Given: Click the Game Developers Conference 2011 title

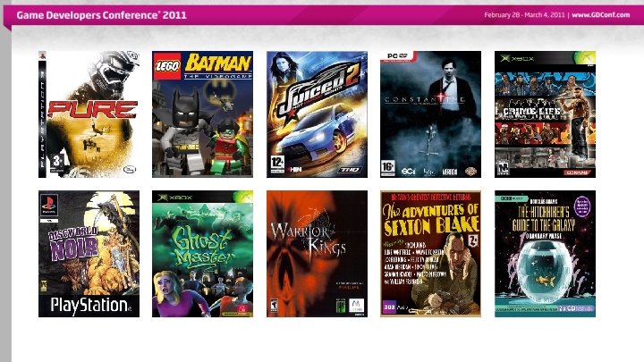Looking at the screenshot, I should [x=101, y=15].
